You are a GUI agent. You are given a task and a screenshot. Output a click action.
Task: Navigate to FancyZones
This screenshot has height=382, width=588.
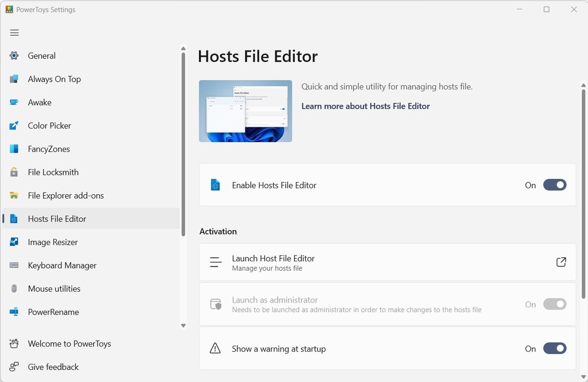coord(91,149)
